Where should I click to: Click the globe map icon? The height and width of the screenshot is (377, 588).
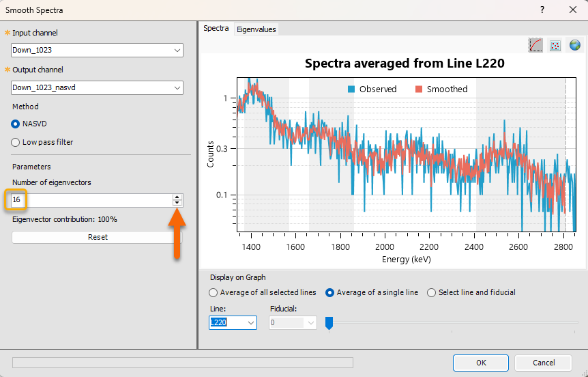coord(575,45)
